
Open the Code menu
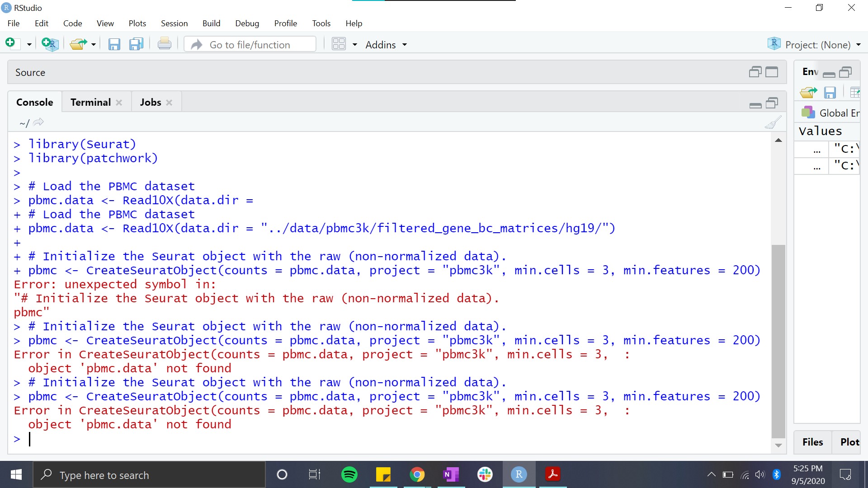click(72, 23)
